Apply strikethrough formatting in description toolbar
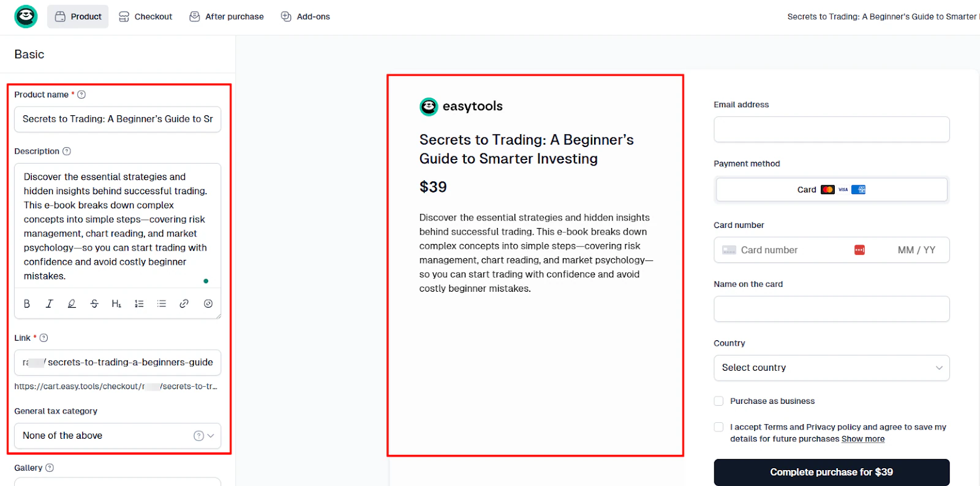This screenshot has width=980, height=486. (x=94, y=303)
